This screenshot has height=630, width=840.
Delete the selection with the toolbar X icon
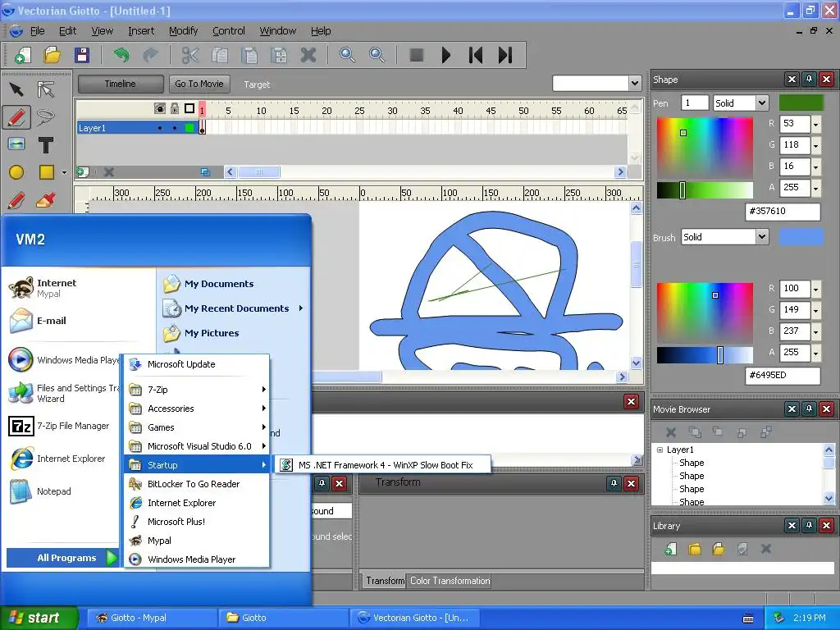[308, 55]
